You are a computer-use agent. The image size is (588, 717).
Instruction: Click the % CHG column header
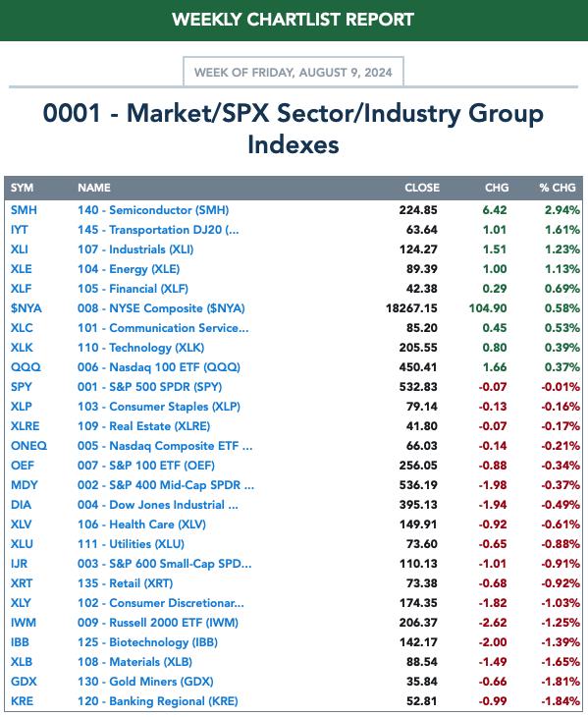[558, 188]
